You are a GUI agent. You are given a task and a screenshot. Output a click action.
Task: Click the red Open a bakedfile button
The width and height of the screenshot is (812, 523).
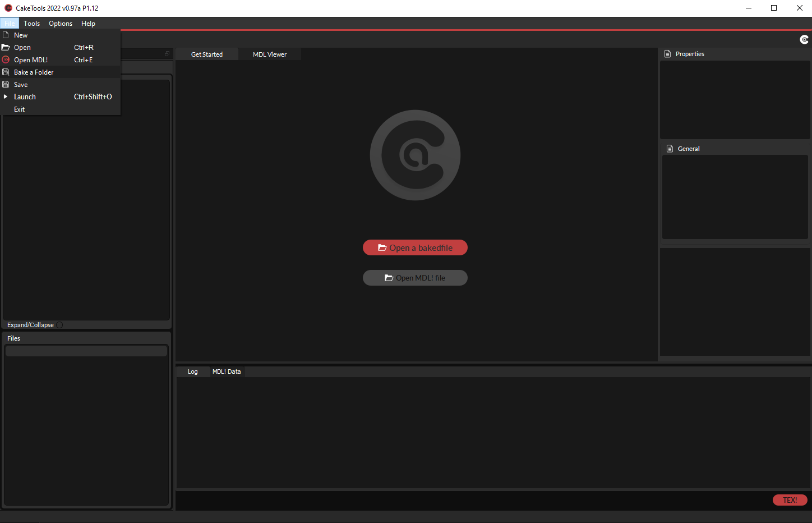[x=415, y=247]
